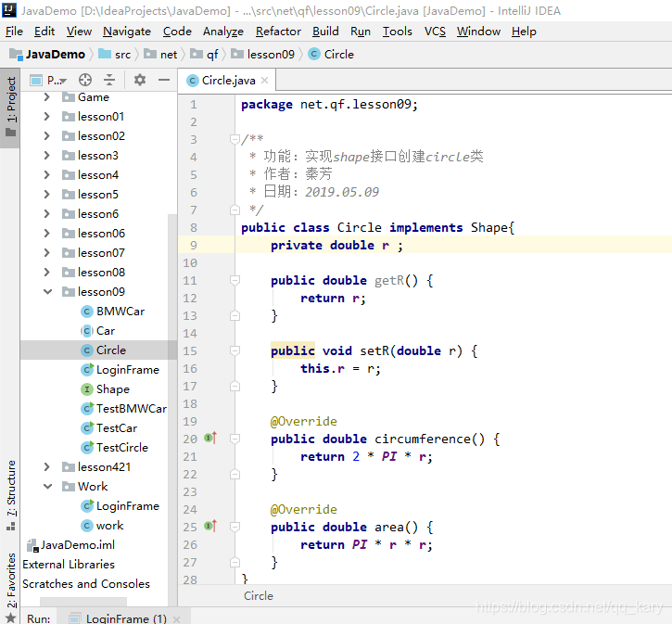The height and width of the screenshot is (624, 672).
Task: Open TestBMWCar class
Action: 124,409
